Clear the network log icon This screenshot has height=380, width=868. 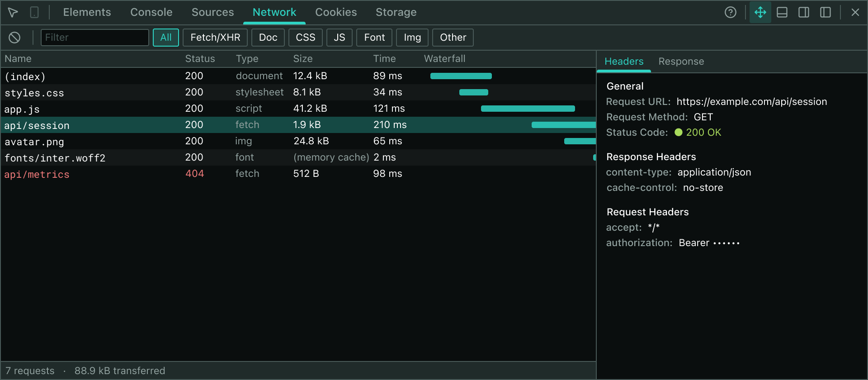[x=14, y=38]
